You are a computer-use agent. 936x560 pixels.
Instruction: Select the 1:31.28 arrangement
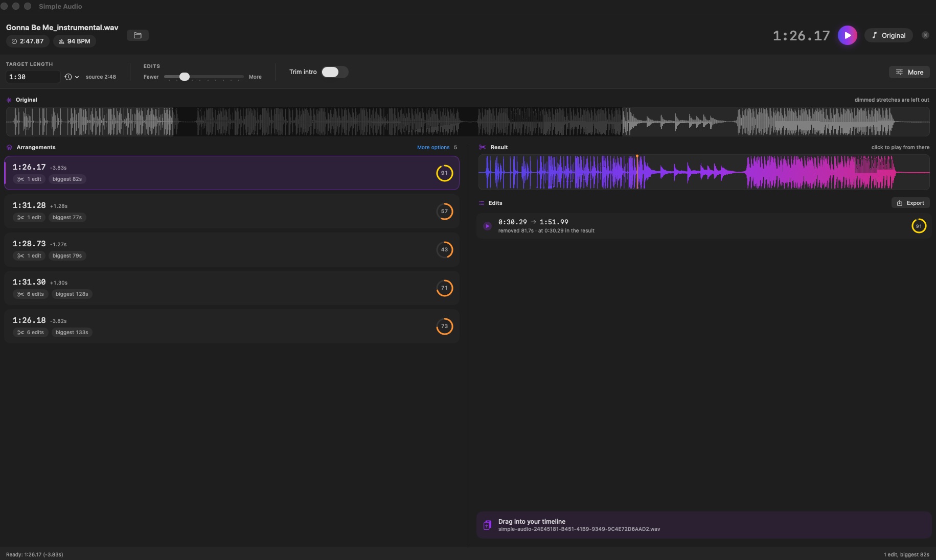(x=232, y=211)
